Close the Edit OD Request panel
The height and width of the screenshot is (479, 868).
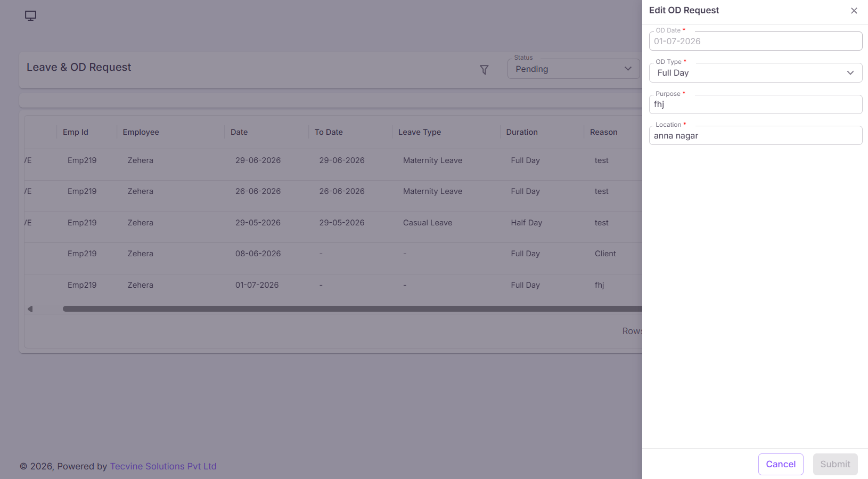tap(854, 11)
